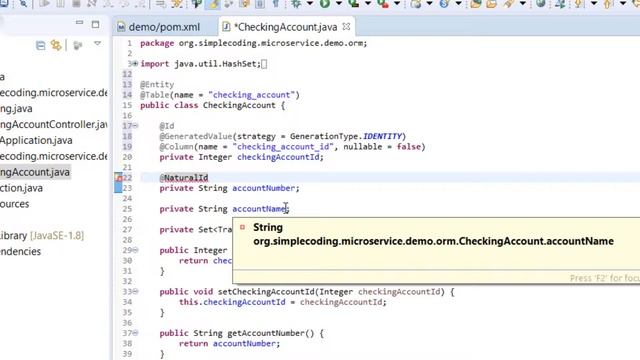Click the CheckingAccount class name on line 15
This screenshot has height=360, width=640.
pos(239,105)
